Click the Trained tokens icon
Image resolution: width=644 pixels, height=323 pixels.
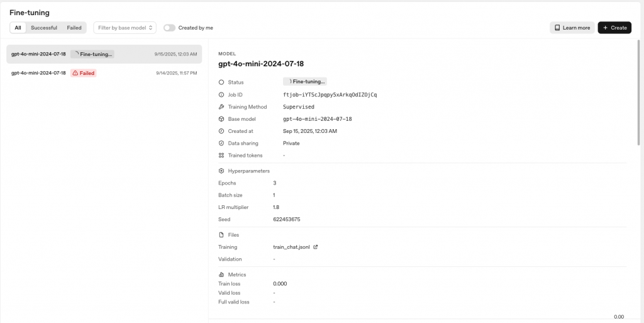[x=221, y=156]
